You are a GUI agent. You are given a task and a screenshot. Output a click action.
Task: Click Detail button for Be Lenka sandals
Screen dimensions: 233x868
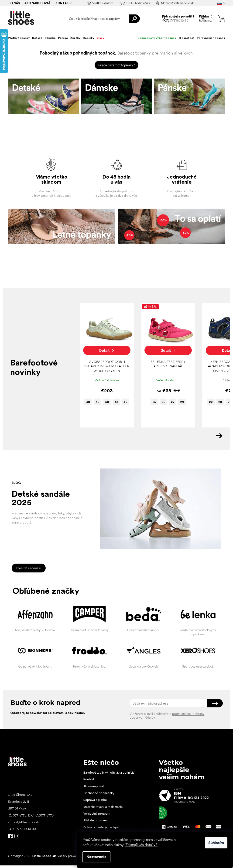[168, 350]
